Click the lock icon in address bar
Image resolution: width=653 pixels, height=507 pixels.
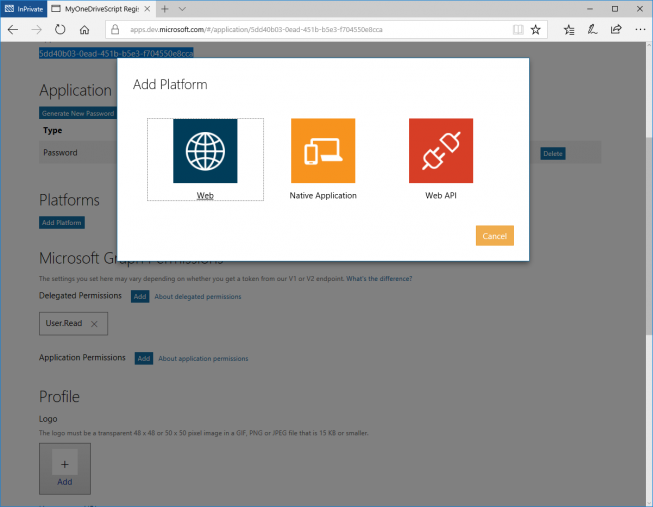click(115, 30)
